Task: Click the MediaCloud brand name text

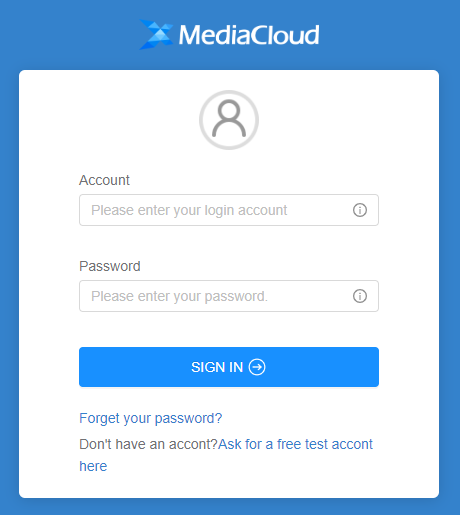Action: click(x=249, y=35)
